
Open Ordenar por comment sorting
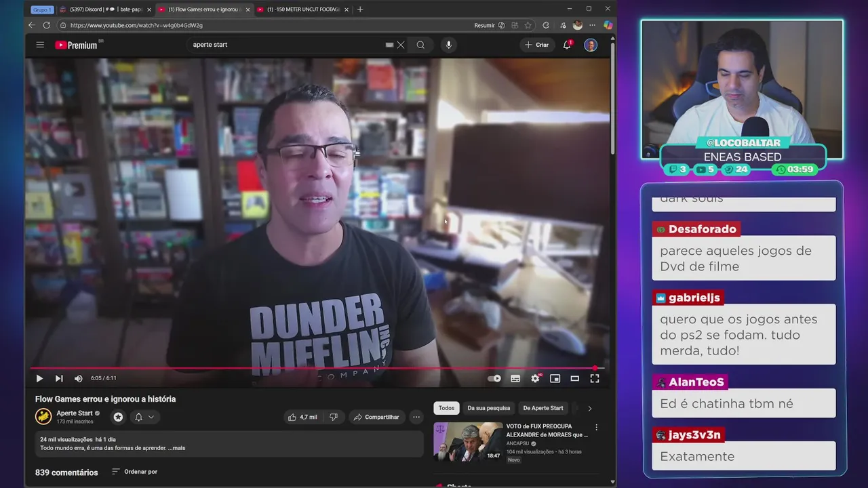coord(134,472)
